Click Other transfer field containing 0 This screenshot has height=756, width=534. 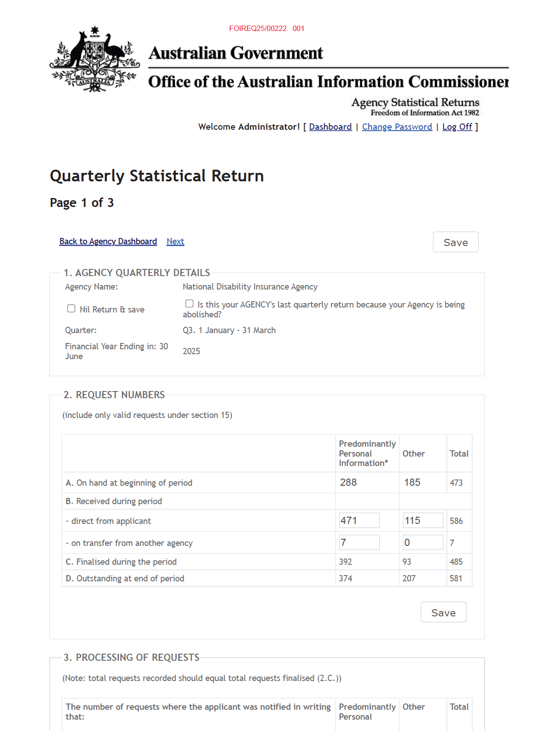pos(423,542)
